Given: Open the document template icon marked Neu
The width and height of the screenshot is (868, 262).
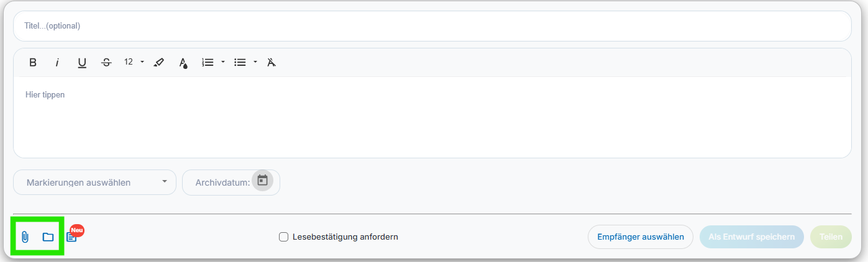Looking at the screenshot, I should tap(71, 237).
